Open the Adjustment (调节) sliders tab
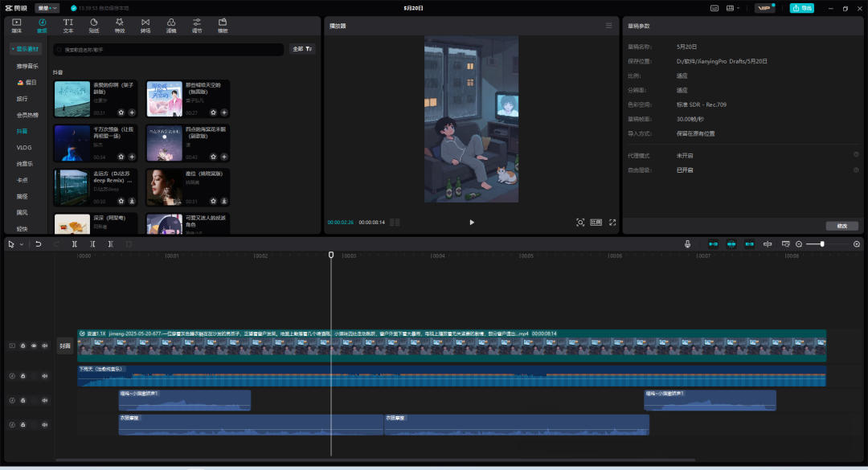This screenshot has height=470, width=868. 197,26
